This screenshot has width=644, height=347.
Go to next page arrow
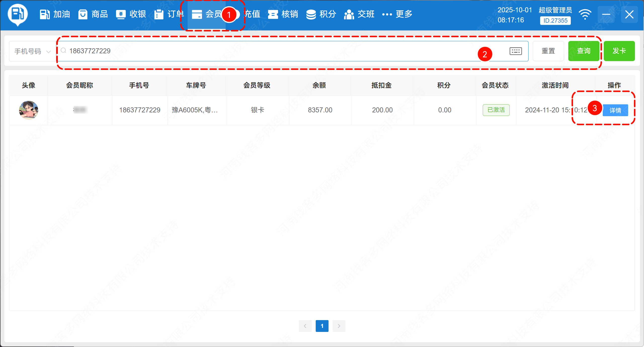click(339, 326)
